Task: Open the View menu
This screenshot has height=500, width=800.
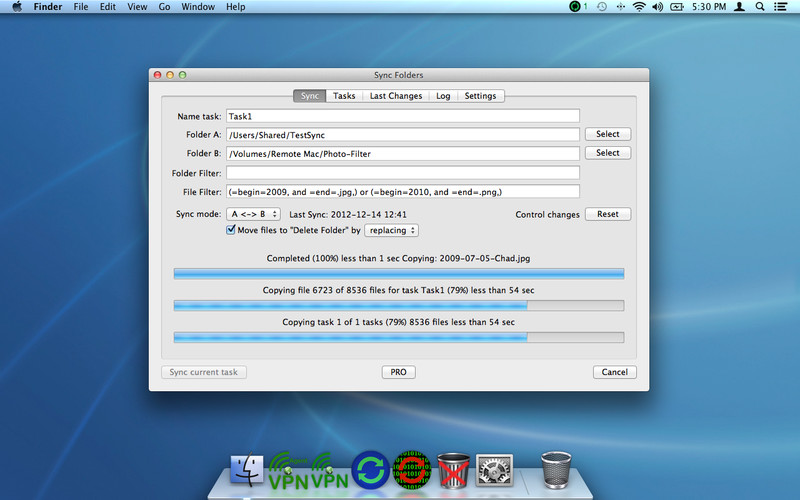Action: (137, 7)
